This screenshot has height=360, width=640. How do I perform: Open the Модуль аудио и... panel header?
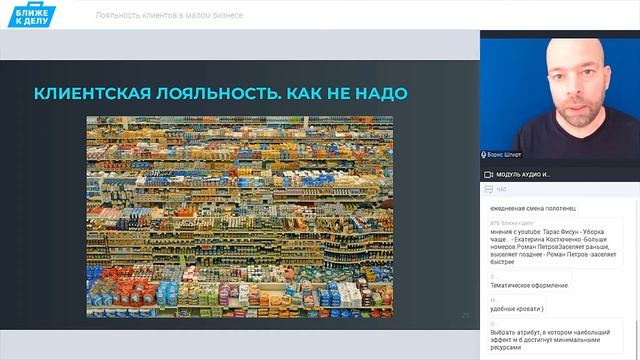[560, 174]
